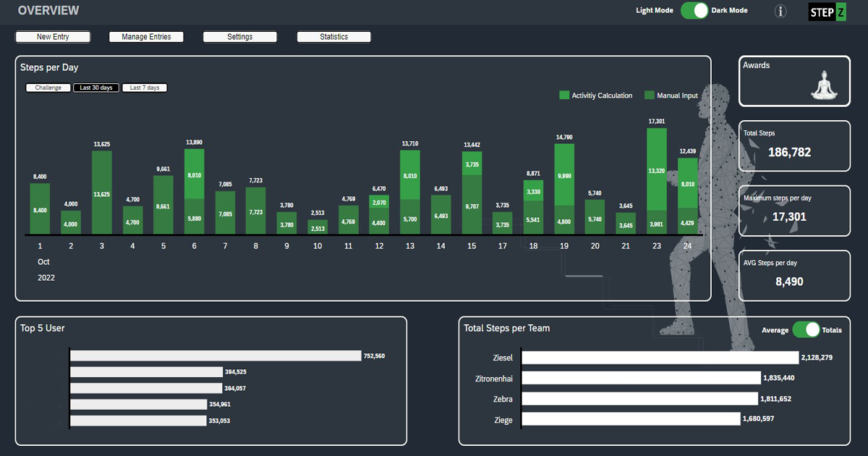Click the day 15 bar totaling 13,442
Image resolution: width=868 pixels, height=456 pixels.
pyautogui.click(x=472, y=193)
